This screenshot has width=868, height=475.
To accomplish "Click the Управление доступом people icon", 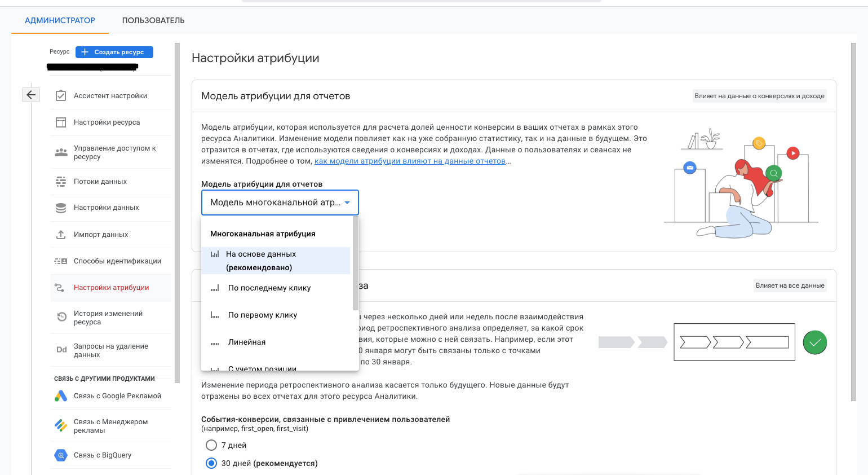I will point(61,152).
